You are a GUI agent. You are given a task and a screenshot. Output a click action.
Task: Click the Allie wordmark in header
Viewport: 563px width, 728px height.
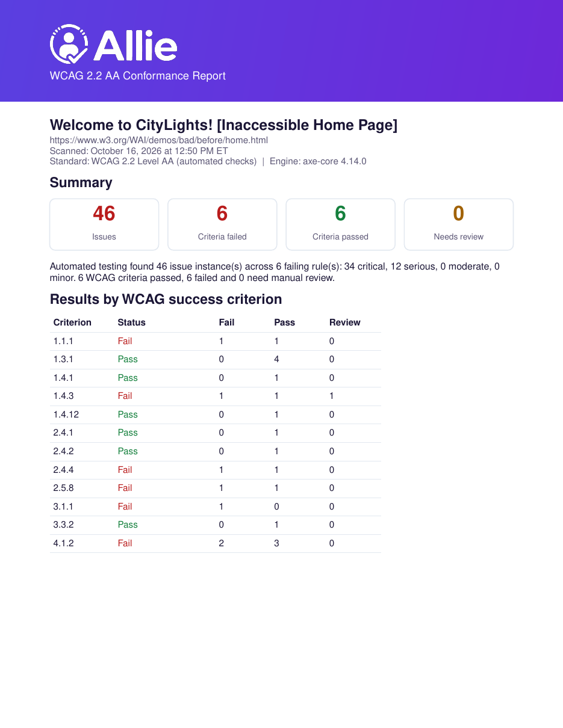[135, 45]
